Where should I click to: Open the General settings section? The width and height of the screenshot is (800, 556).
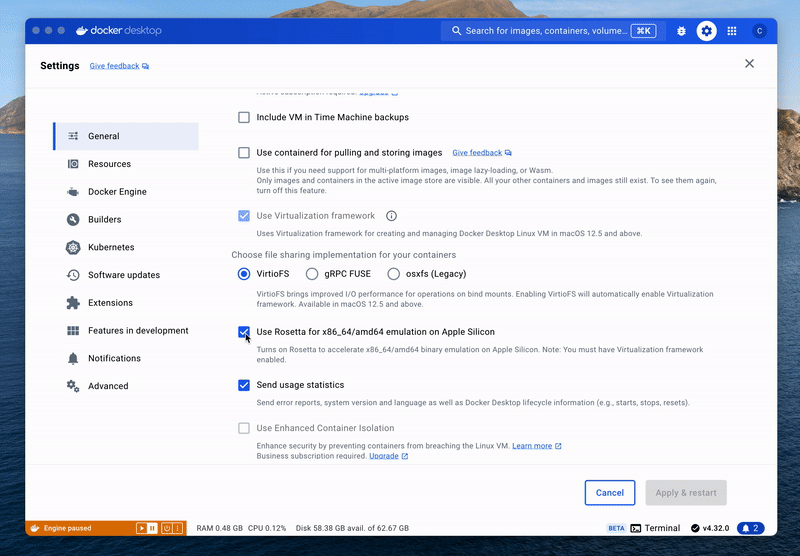[126, 136]
